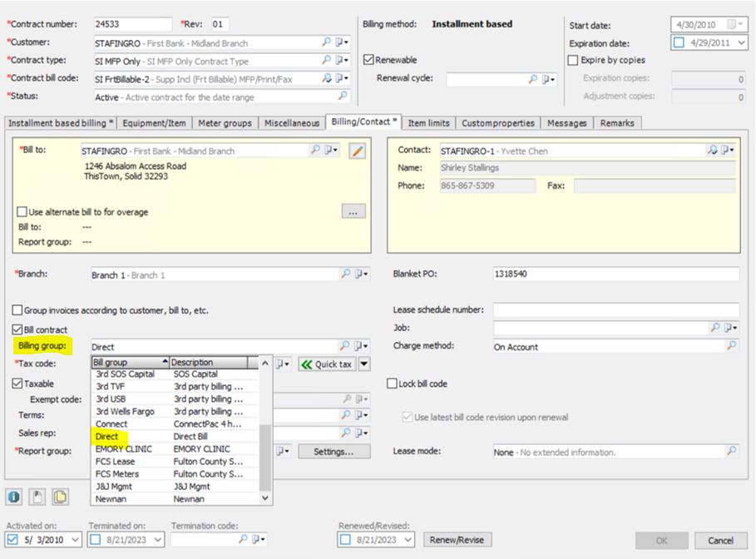The image size is (756, 559).
Task: Open the Renewal cycle options flag dropdown
Action: [x=549, y=79]
